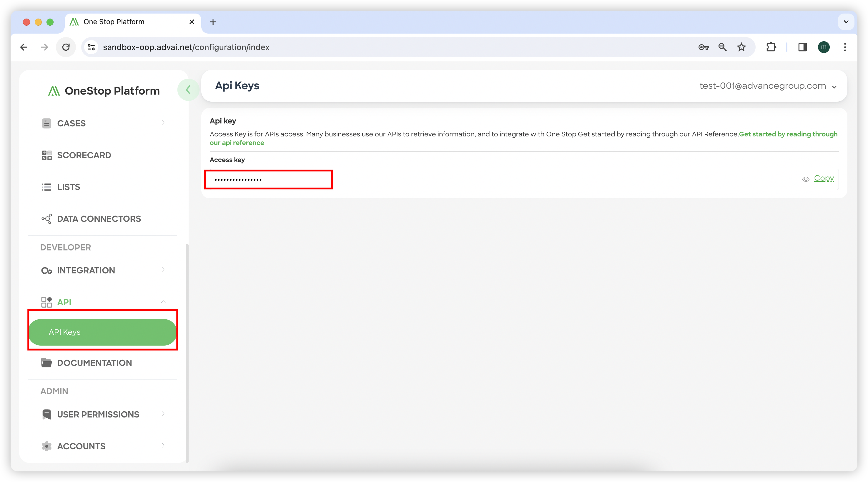Open the Scorecard section icon
868x482 pixels.
46,155
